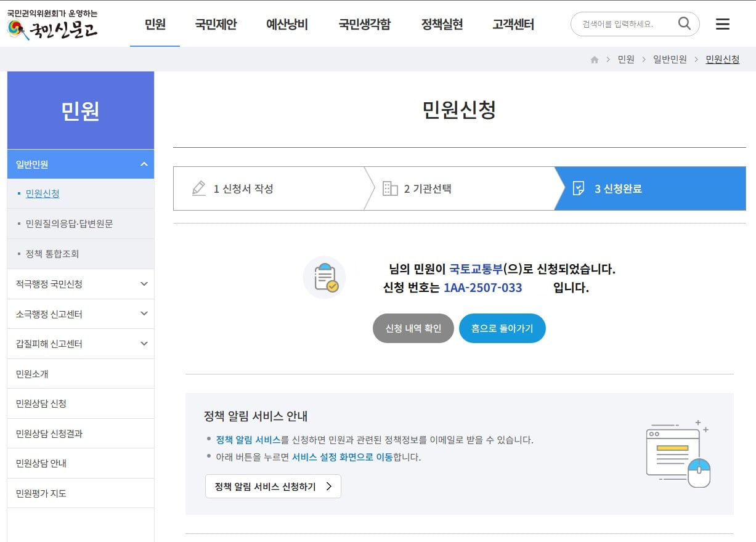This screenshot has width=756, height=542.
Task: Click 정책 알림 서비스 안내 heading
Action: click(256, 416)
